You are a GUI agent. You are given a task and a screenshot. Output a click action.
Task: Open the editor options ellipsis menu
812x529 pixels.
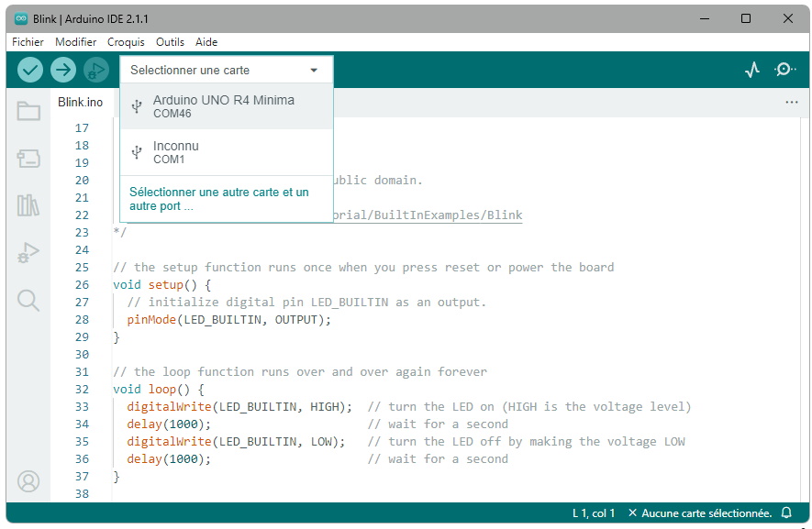[792, 102]
